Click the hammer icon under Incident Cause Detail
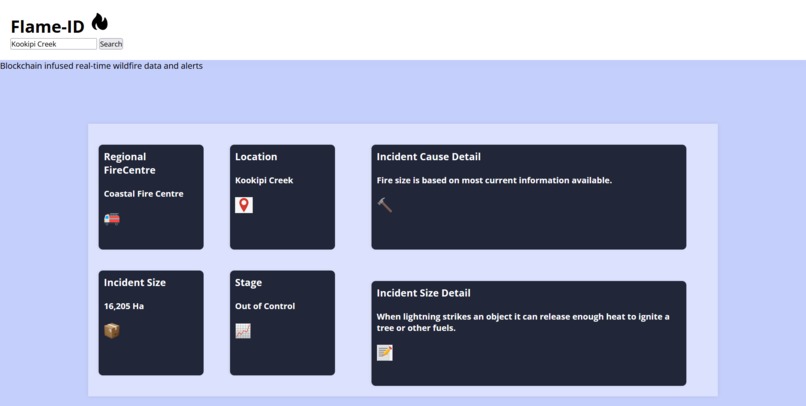The width and height of the screenshot is (806, 406). pos(384,205)
